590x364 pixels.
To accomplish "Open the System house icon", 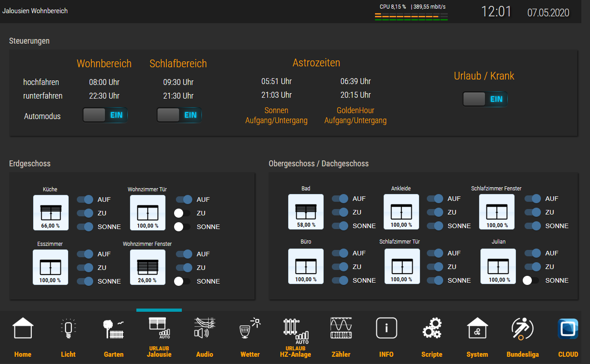I will (477, 328).
